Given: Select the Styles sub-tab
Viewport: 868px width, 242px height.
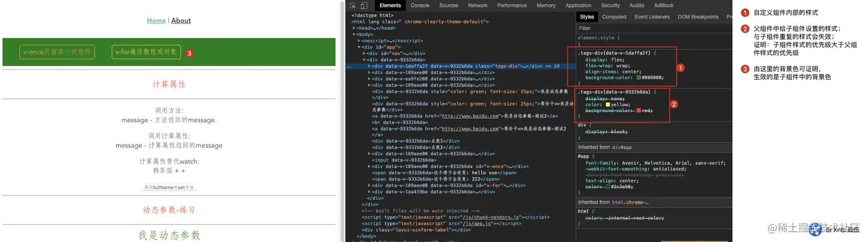Looking at the screenshot, I should [x=587, y=17].
